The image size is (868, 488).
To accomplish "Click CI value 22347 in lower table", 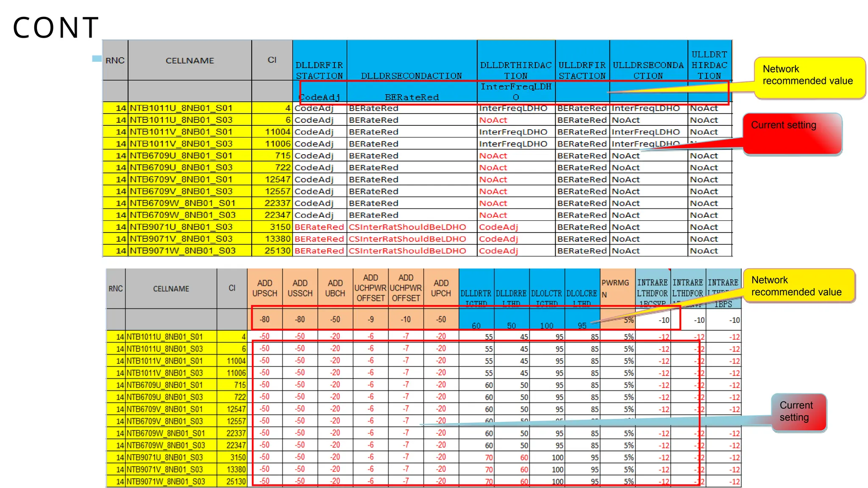I will tap(236, 446).
